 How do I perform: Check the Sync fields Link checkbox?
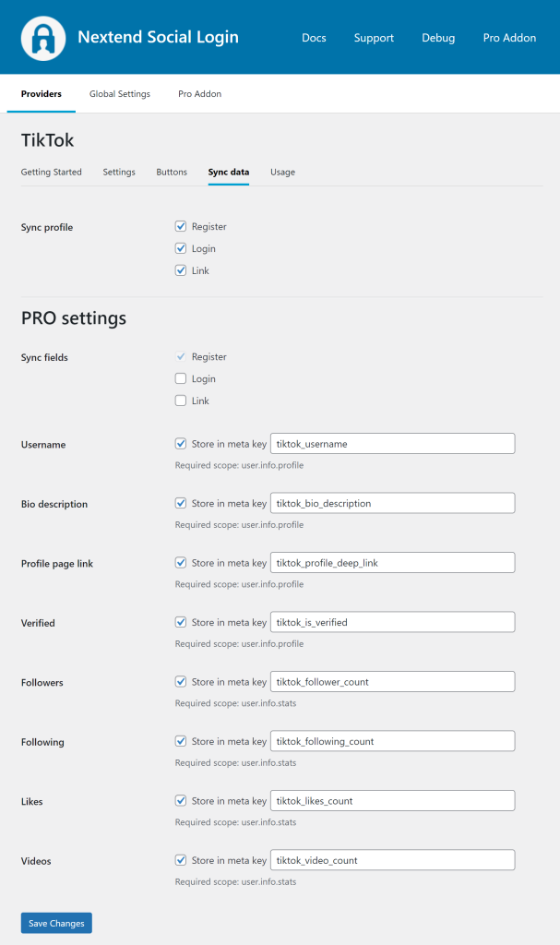181,401
